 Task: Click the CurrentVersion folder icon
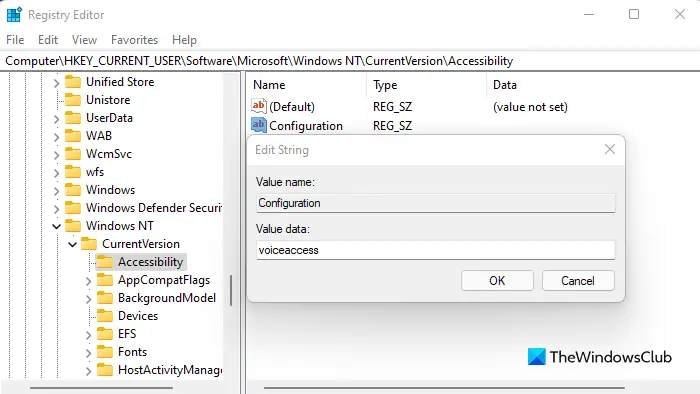(x=89, y=244)
